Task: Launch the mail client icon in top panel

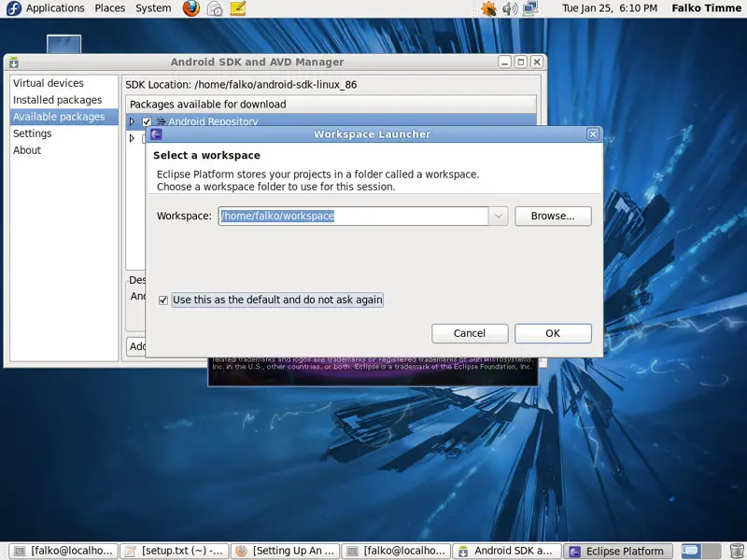Action: 215,8
